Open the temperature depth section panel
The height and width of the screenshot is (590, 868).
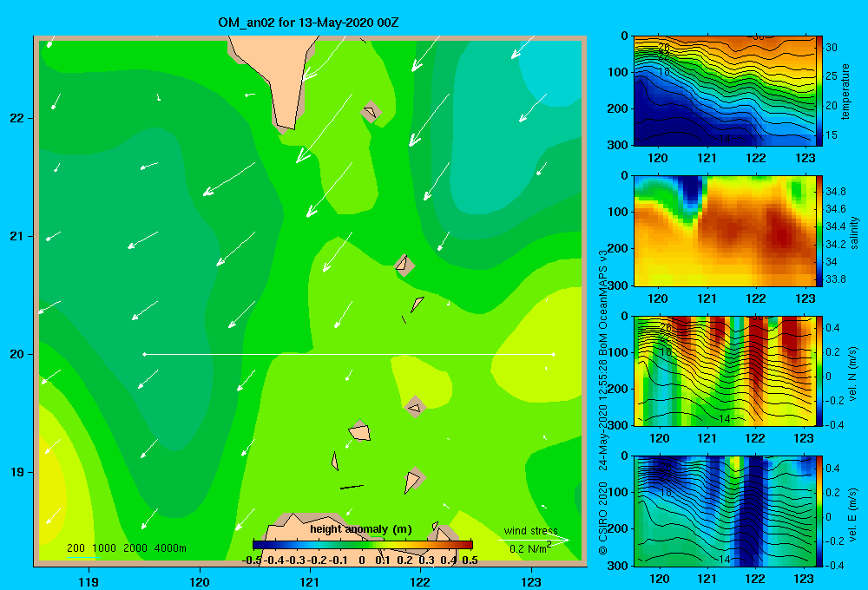(725, 91)
